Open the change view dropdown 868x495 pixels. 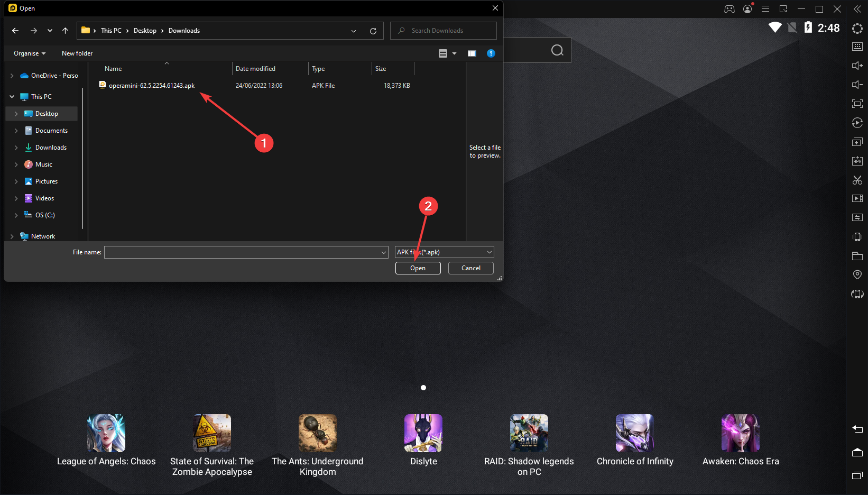[x=454, y=53]
